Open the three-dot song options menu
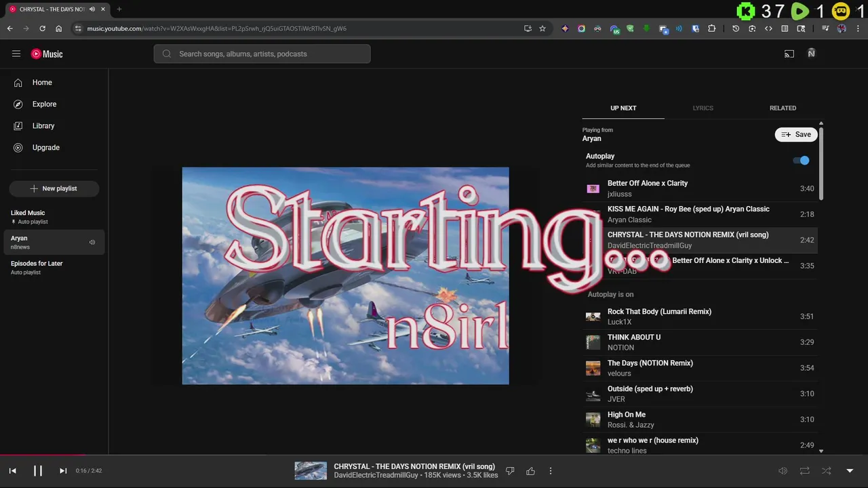The image size is (868, 488). click(x=551, y=470)
